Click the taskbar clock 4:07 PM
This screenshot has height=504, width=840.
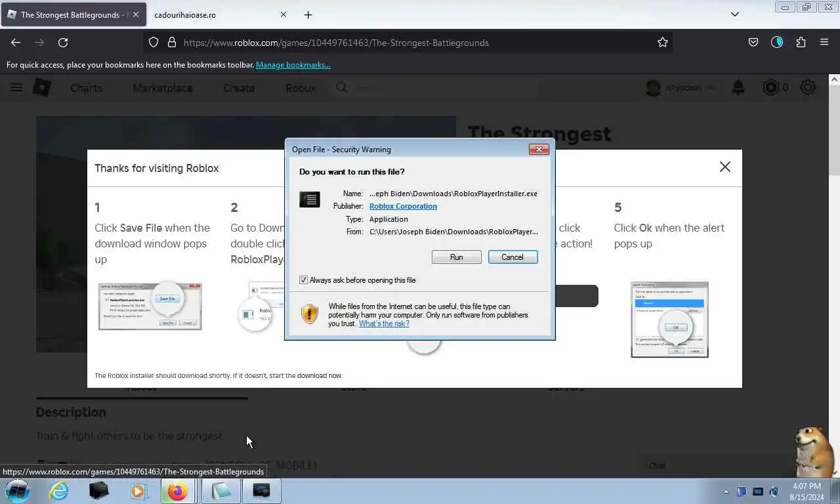click(x=807, y=486)
